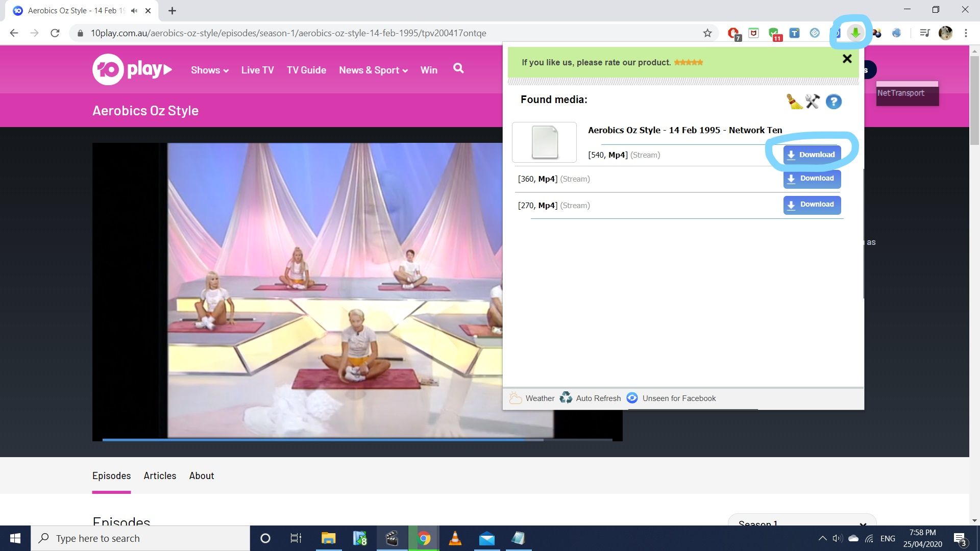Click the Windows taskbar search field
This screenshot has width=980, height=551.
[x=140, y=538]
